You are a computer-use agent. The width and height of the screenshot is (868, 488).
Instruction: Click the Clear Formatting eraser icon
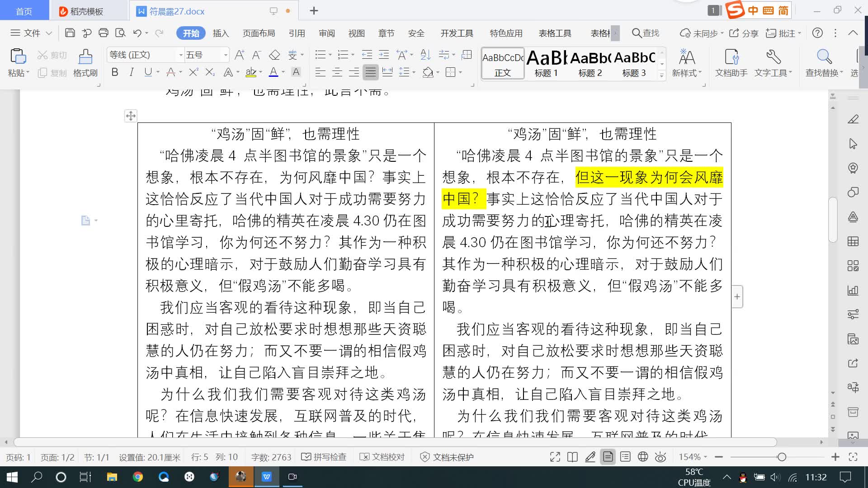(274, 55)
